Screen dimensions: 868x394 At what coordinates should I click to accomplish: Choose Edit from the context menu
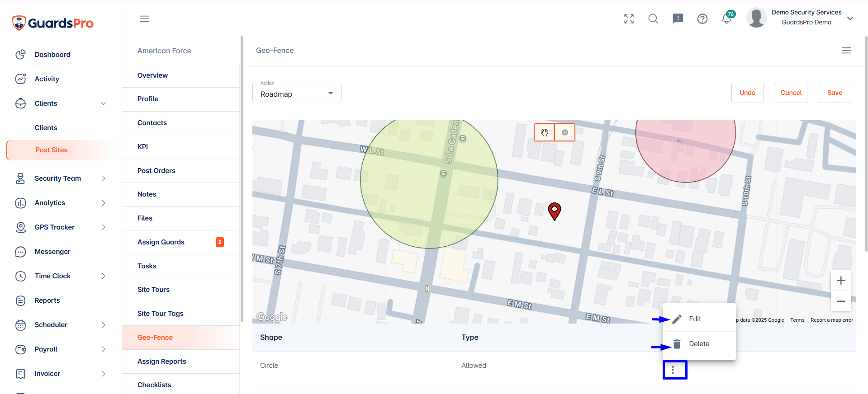(x=699, y=319)
